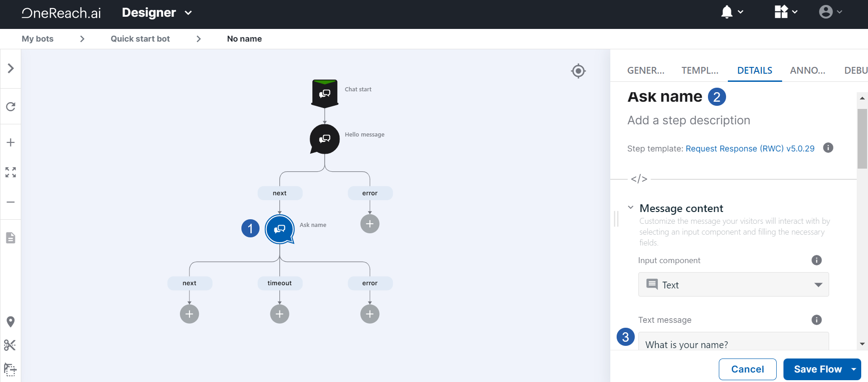
Task: Open Request Response (RWC) v5.0.29 link
Action: (750, 148)
